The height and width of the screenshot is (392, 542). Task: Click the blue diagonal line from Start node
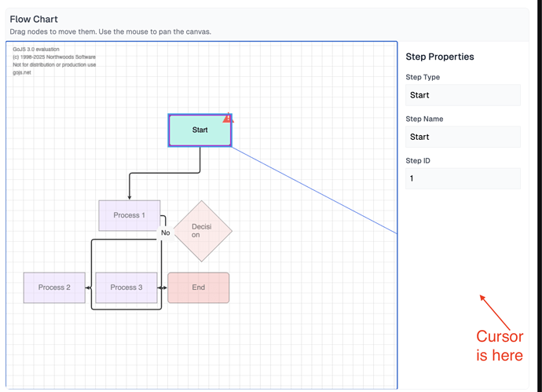point(314,189)
